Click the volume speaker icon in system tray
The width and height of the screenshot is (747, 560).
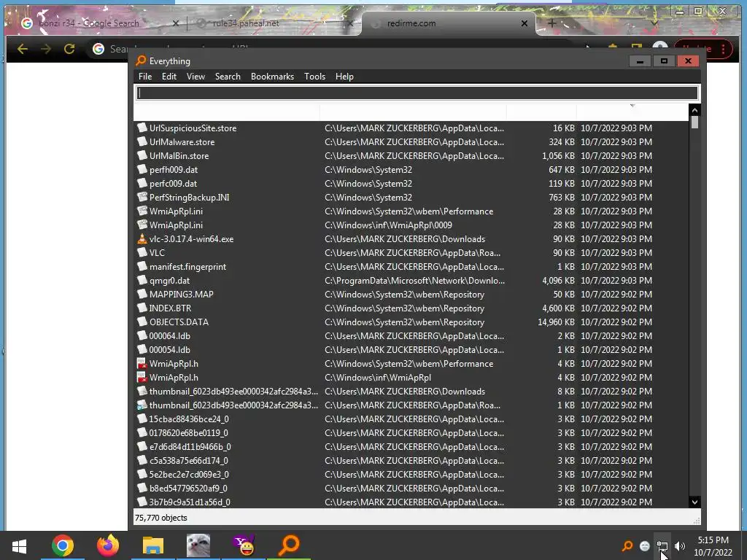[680, 546]
